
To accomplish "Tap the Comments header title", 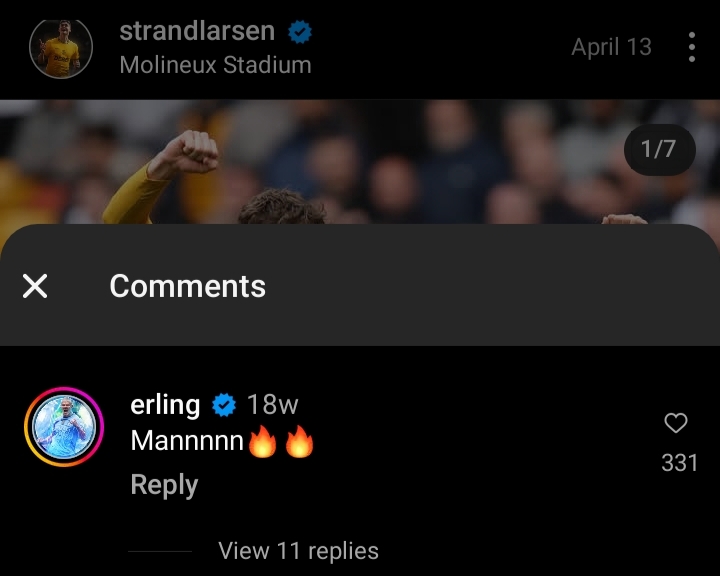I will point(187,286).
